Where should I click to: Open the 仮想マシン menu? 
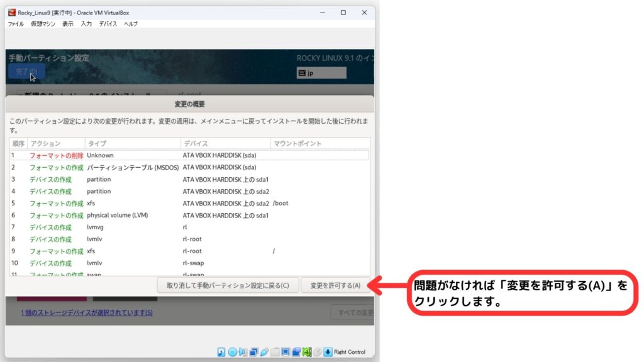[43, 24]
